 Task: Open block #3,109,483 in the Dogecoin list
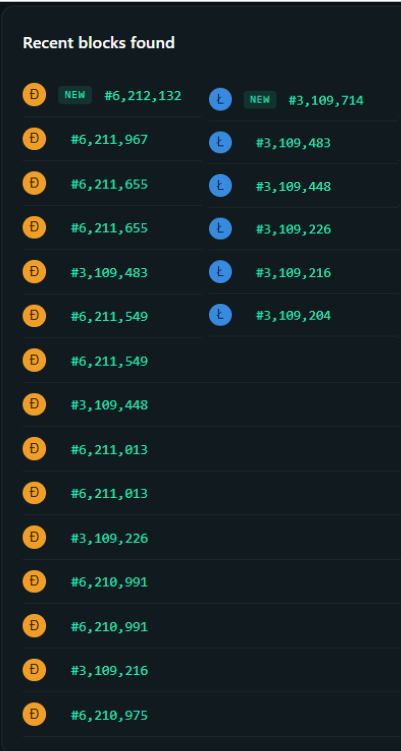(x=109, y=273)
